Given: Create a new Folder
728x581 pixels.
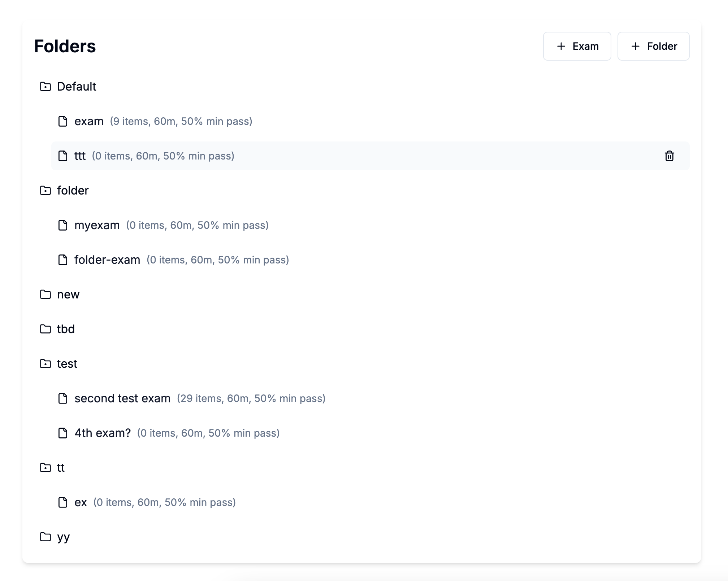Looking at the screenshot, I should coord(653,46).
